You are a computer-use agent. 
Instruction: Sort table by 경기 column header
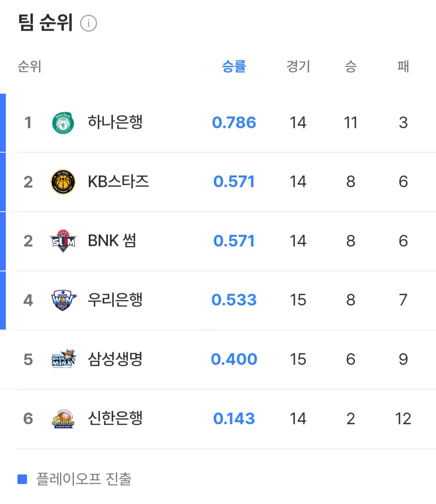[x=298, y=66]
